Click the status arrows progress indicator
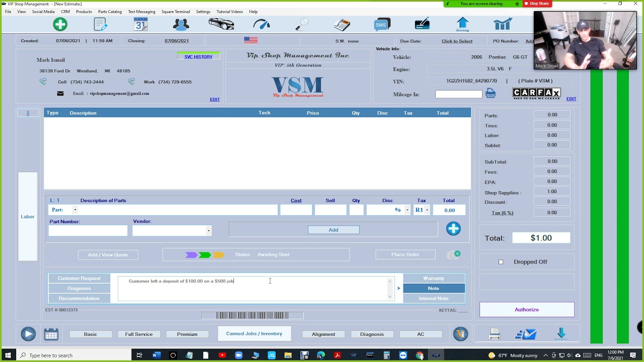This screenshot has height=362, width=644. 205,255
